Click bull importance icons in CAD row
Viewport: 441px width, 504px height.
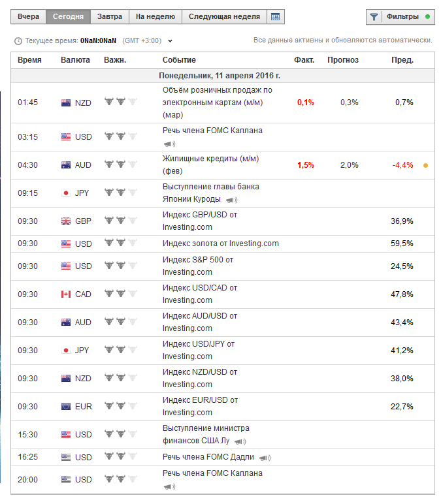click(x=121, y=293)
